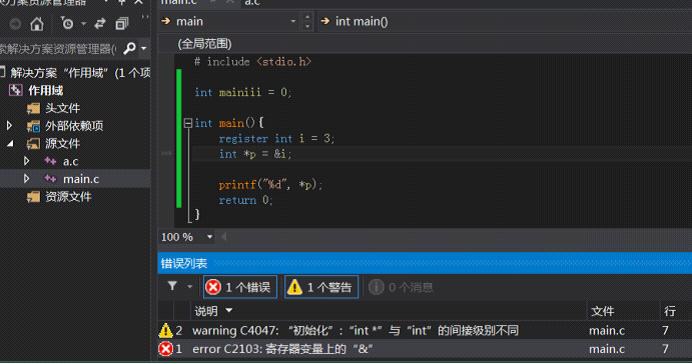This screenshot has width=692, height=364.
Task: Click main.c in the file column of the C2103 row
Action: coord(607,349)
